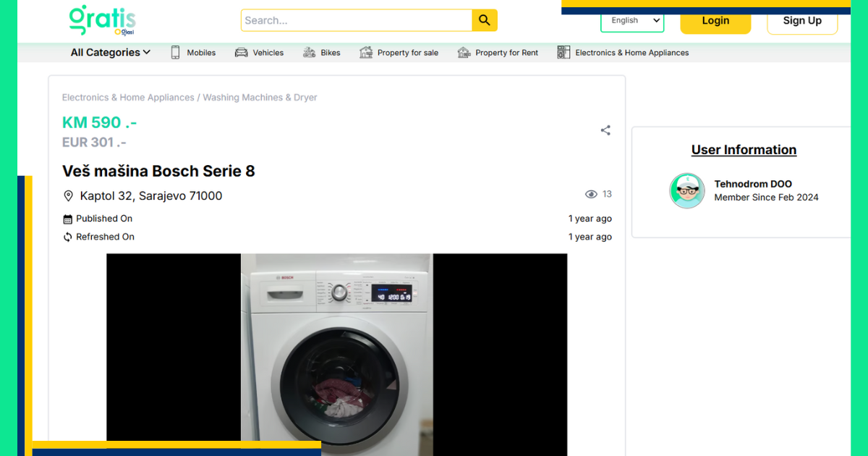Open Electronics & Home Appliances in the category bar
Screen dimensions: 868x456
(x=631, y=53)
